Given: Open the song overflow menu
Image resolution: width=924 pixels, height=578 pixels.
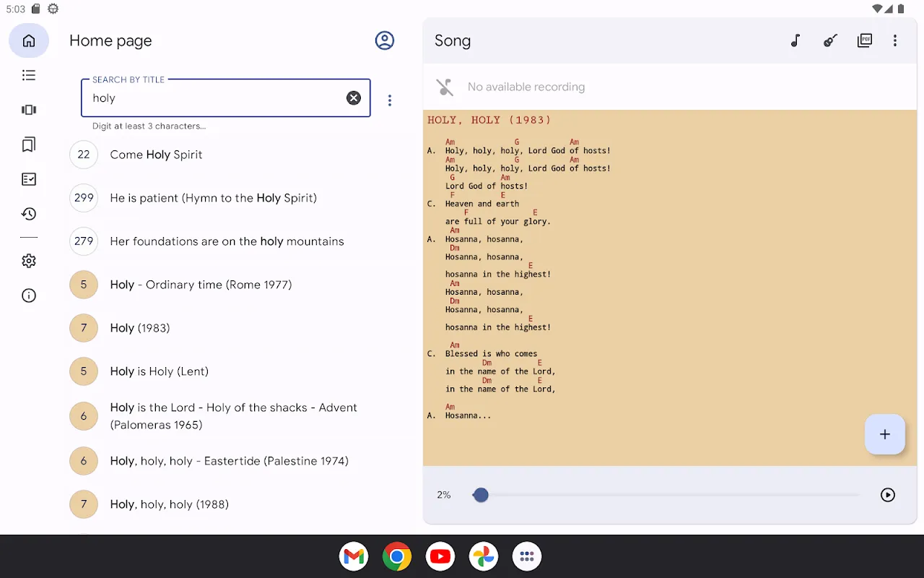Looking at the screenshot, I should tap(895, 40).
